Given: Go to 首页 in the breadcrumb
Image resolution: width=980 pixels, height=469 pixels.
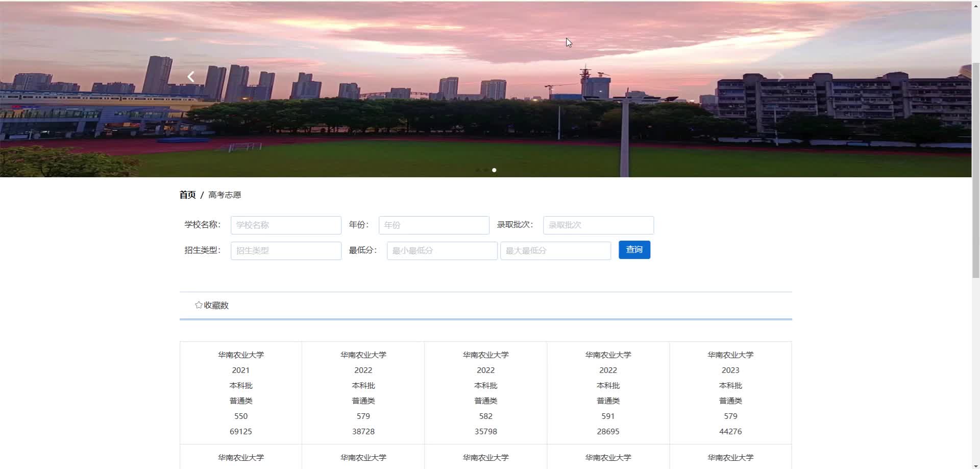Looking at the screenshot, I should pos(187,195).
